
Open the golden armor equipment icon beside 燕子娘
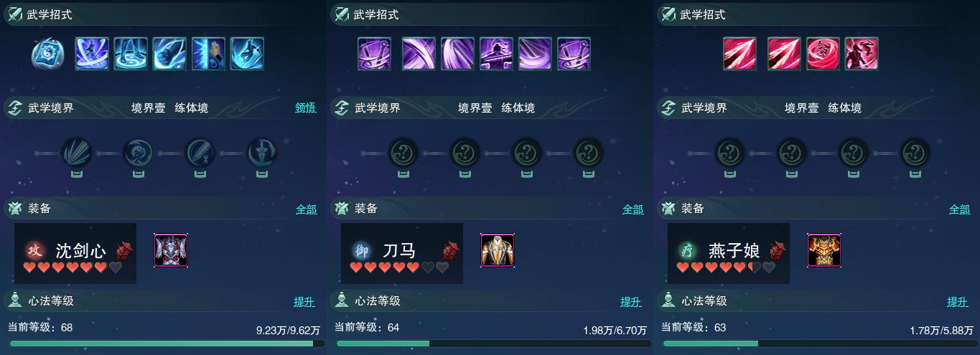[x=824, y=251]
